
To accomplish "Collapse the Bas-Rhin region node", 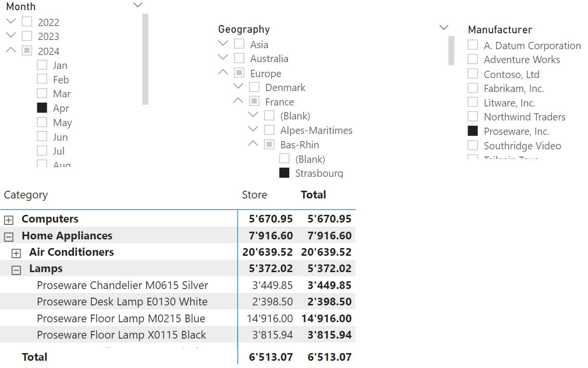I will tap(253, 144).
